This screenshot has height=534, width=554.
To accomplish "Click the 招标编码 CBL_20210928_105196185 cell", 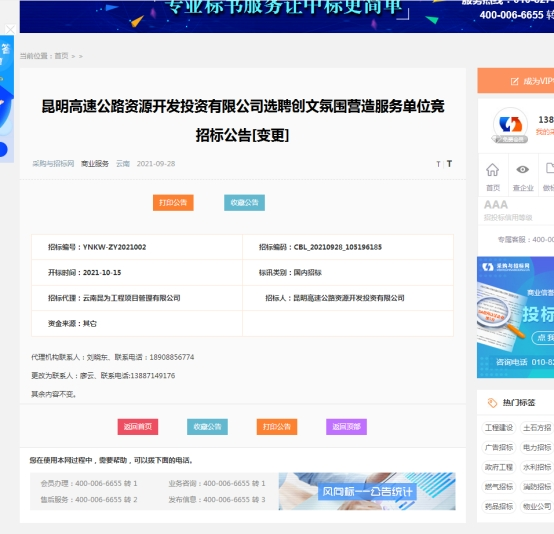I will pyautogui.click(x=348, y=247).
